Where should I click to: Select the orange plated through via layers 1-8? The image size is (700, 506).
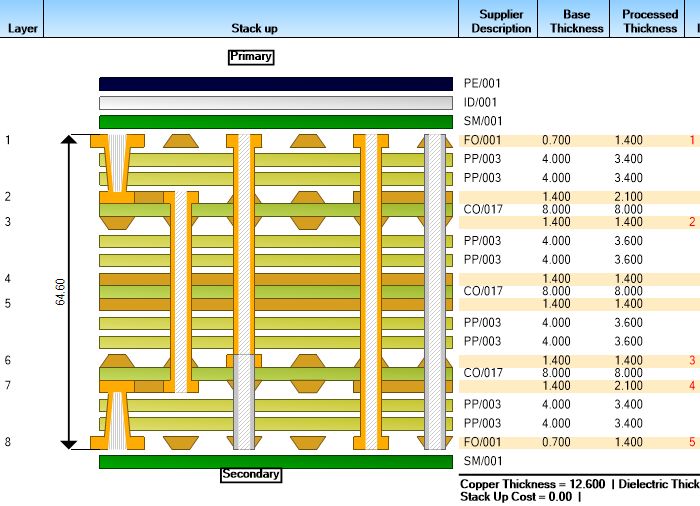371,292
